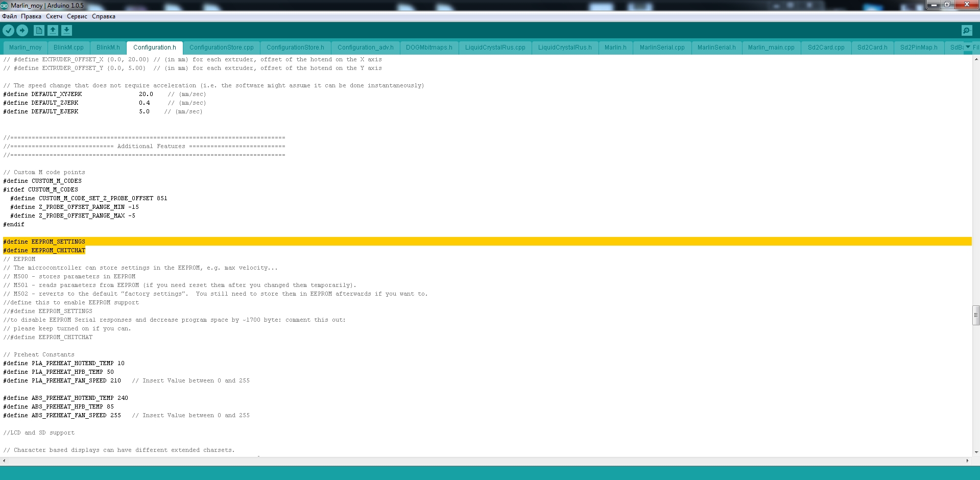This screenshot has width=980, height=480.
Task: Switch to the Sd2Card.h tab
Action: click(872, 47)
